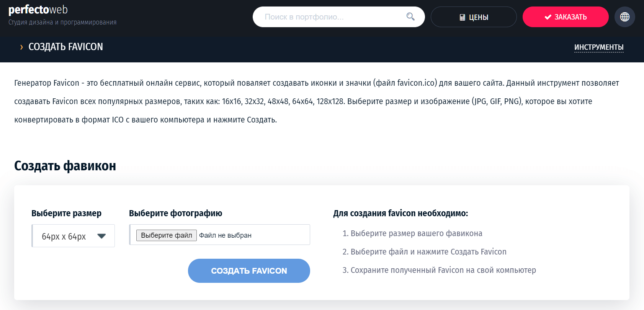Click the calculator icon in ЦЕНЫ

coord(463,17)
